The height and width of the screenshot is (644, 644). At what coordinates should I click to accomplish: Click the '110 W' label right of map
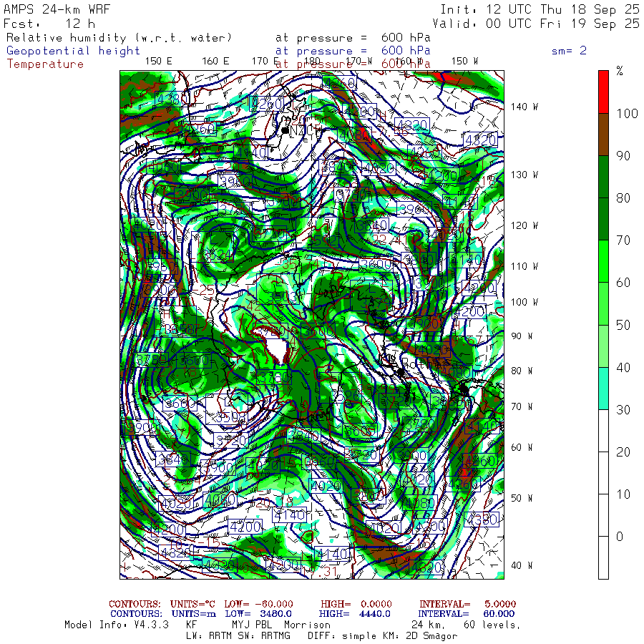525,267
